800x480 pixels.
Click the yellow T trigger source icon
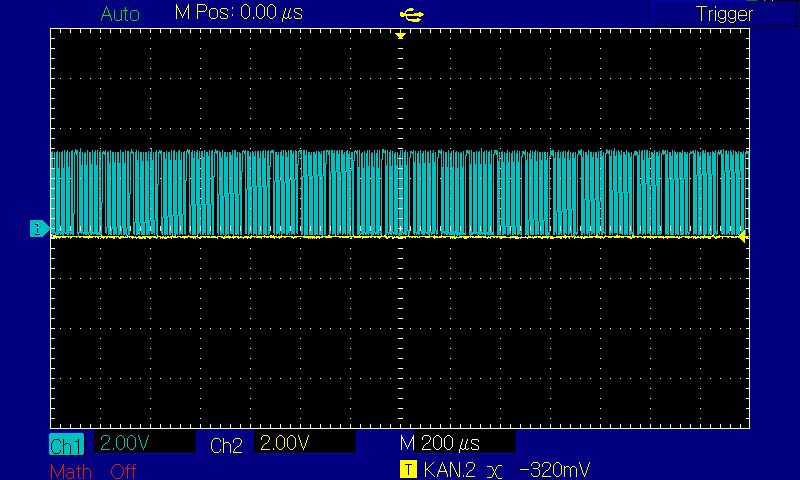coord(408,469)
